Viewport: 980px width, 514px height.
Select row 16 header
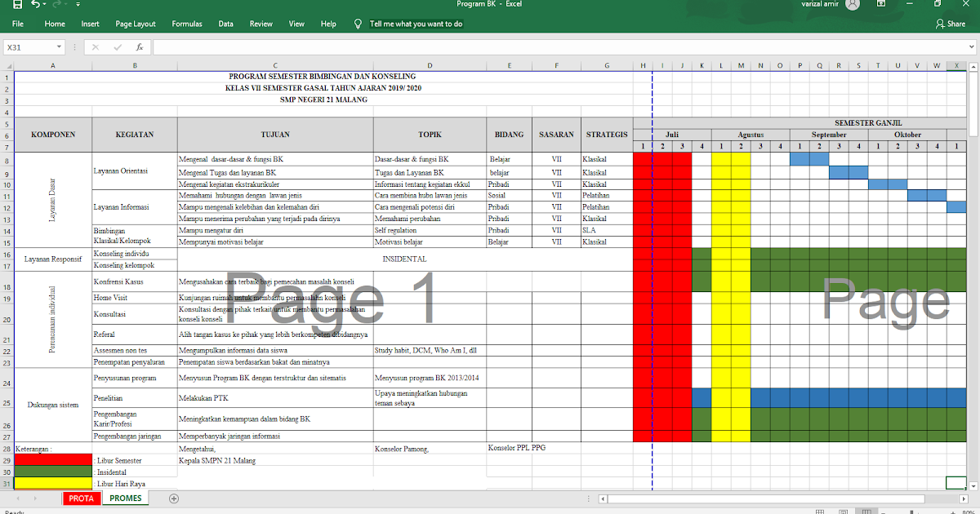[7, 254]
